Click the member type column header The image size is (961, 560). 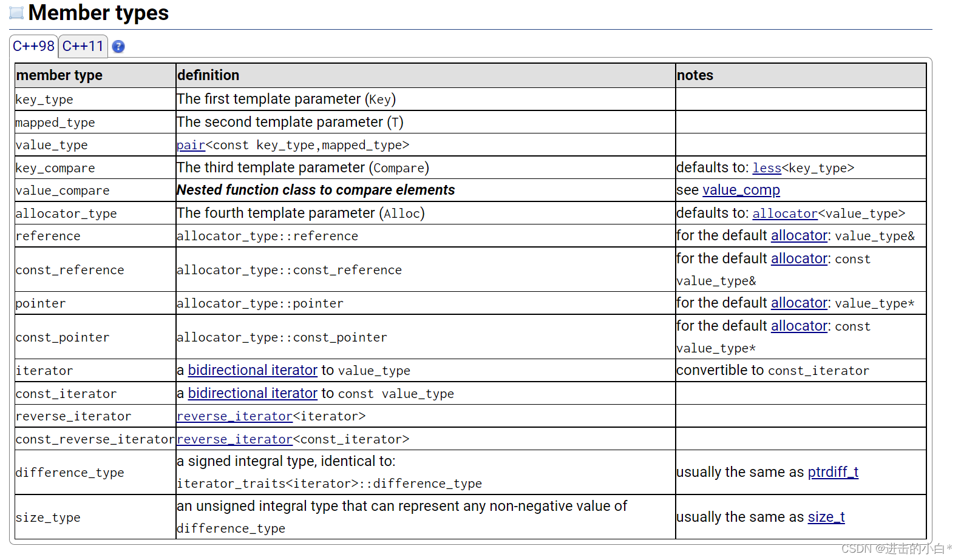[95, 75]
